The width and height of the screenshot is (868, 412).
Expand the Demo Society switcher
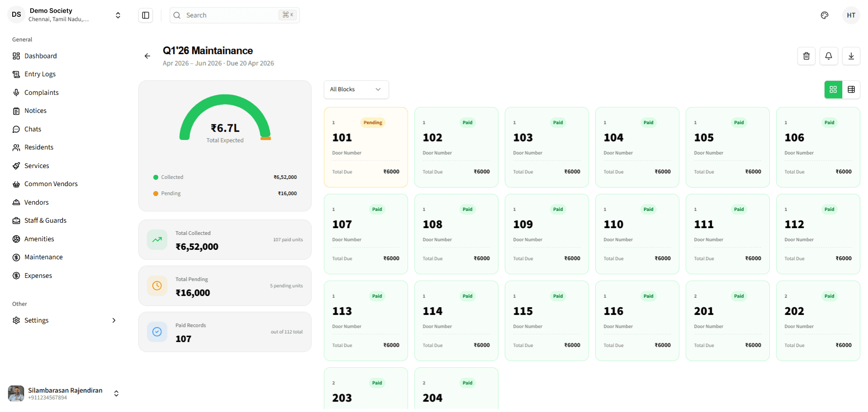point(118,15)
